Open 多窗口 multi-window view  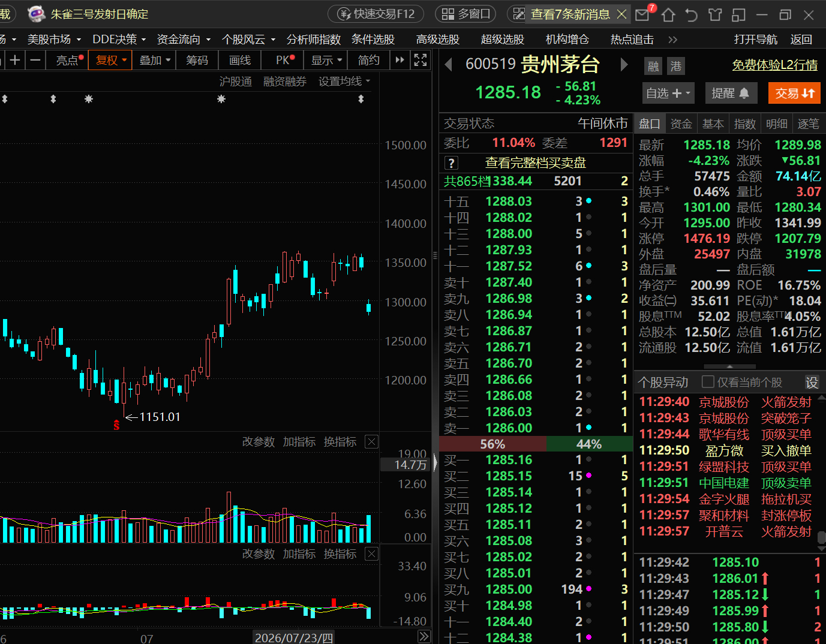click(466, 14)
